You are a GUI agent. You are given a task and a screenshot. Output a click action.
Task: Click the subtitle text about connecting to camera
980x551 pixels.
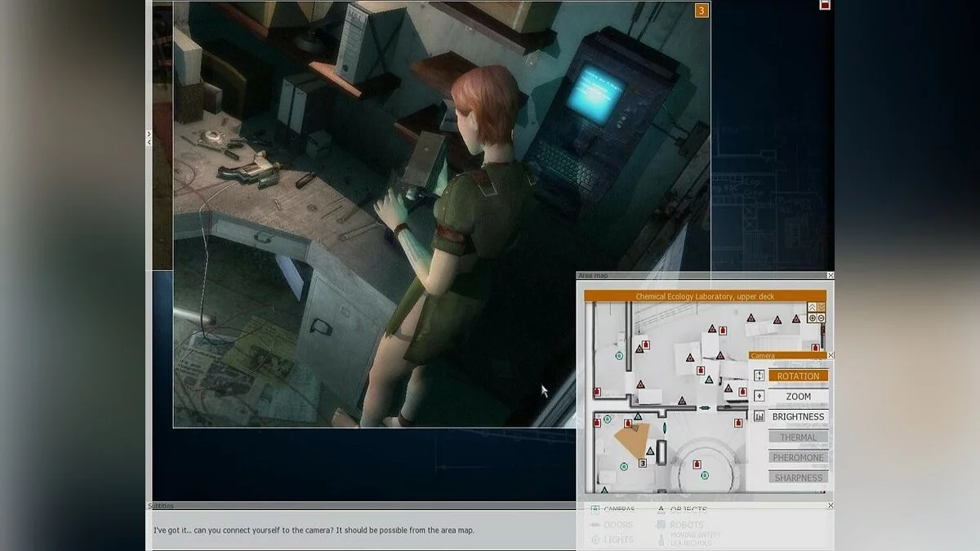point(314,530)
